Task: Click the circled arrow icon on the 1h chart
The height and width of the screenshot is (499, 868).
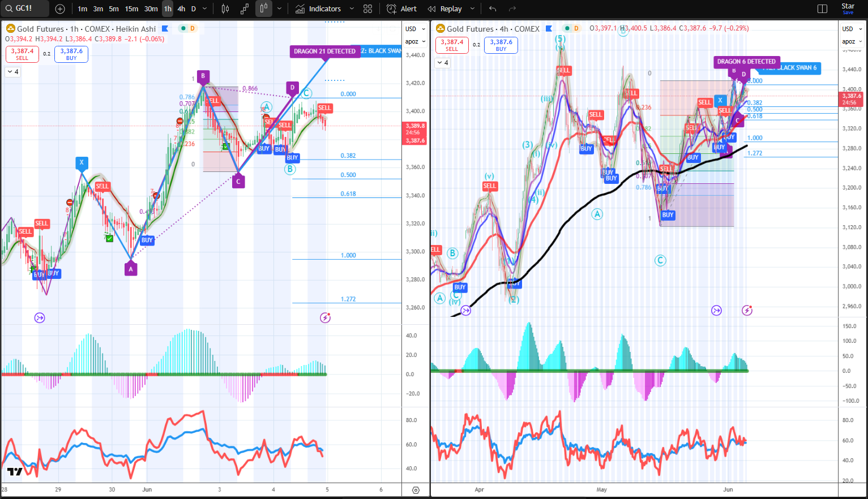Action: 40,318
